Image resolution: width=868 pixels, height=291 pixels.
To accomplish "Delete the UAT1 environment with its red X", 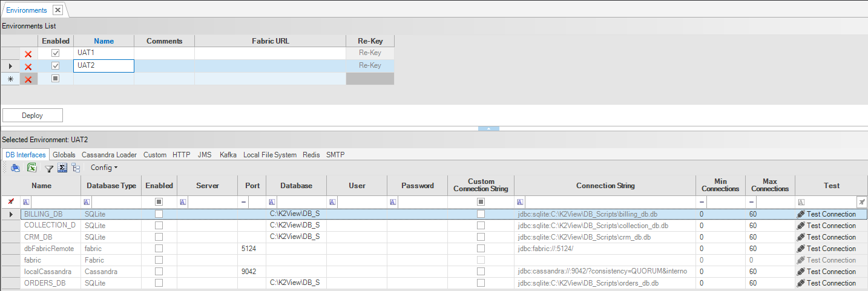I will (28, 54).
